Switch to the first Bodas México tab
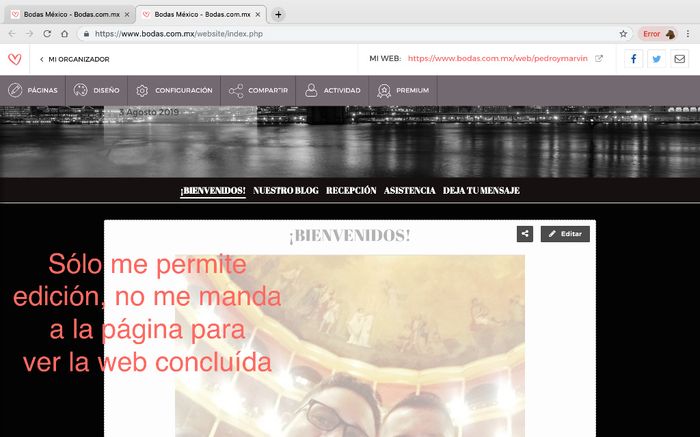The image size is (700, 437). click(x=69, y=14)
